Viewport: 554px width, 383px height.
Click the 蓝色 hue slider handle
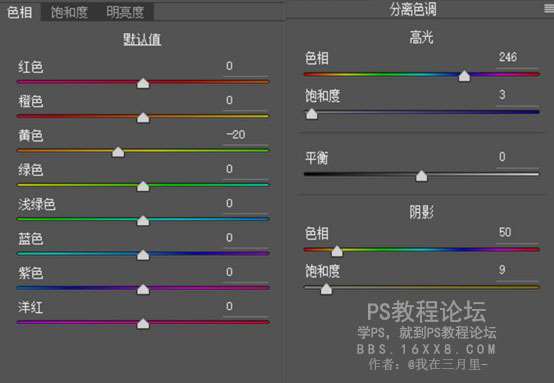coord(143,255)
